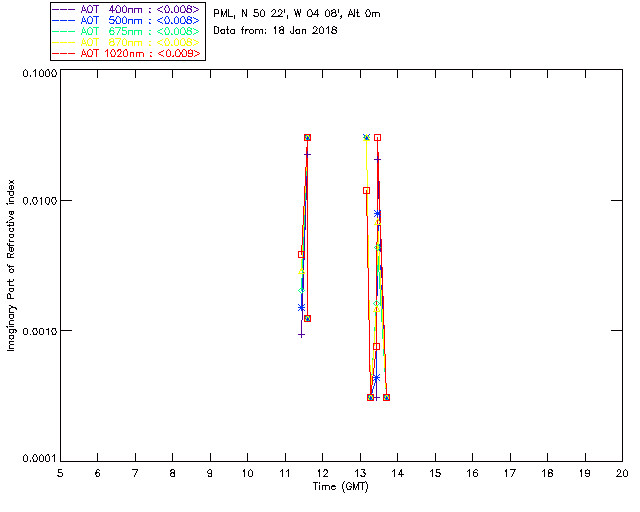Click the x-axis tick label 13
The height and width of the screenshot is (512, 640).
tap(360, 473)
